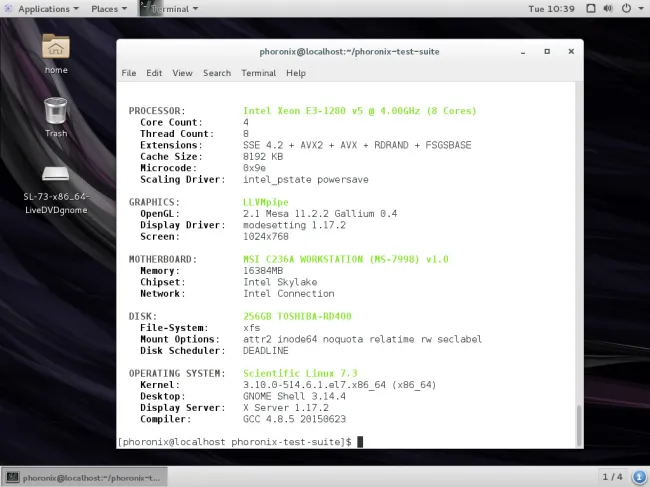Click the terminal vertical scrollbar thumb

(x=579, y=424)
